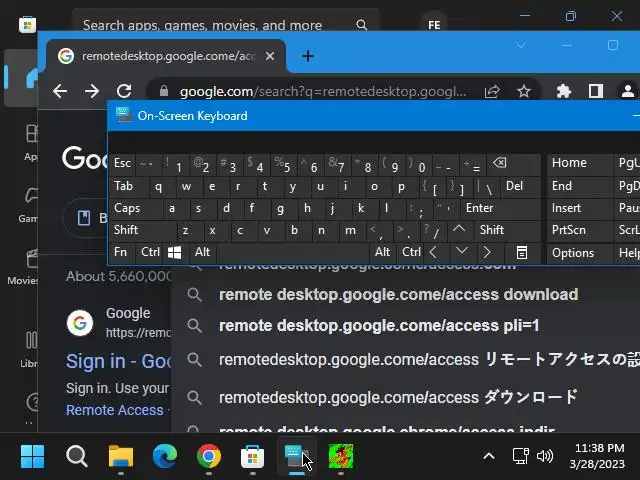Tap down arrow key on keyboard

(x=462, y=252)
